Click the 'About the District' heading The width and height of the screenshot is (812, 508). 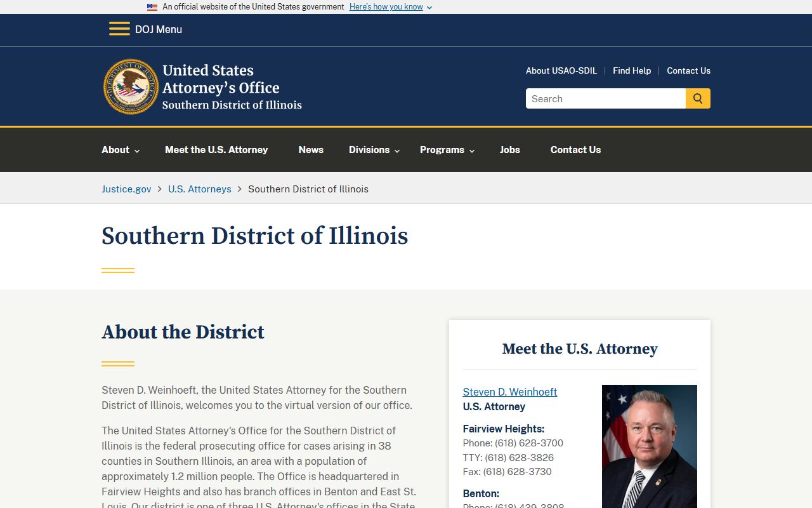183,331
